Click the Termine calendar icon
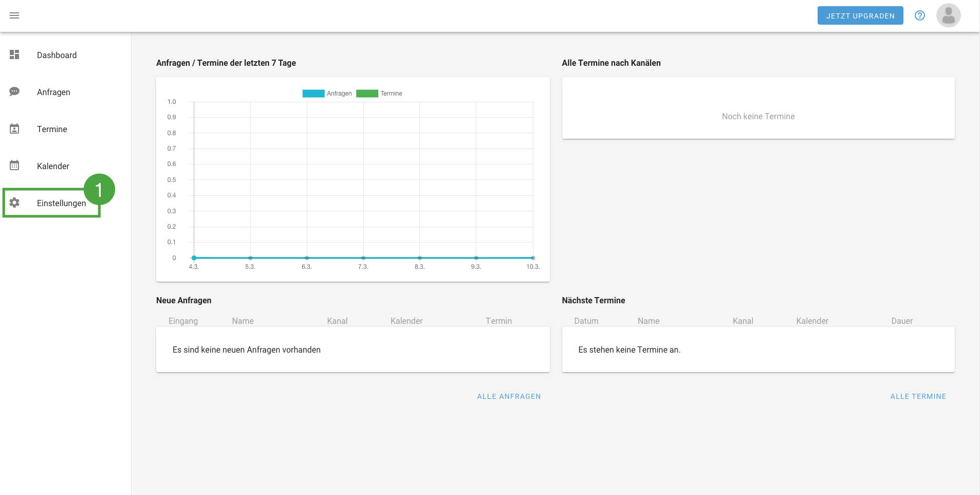 (14, 129)
